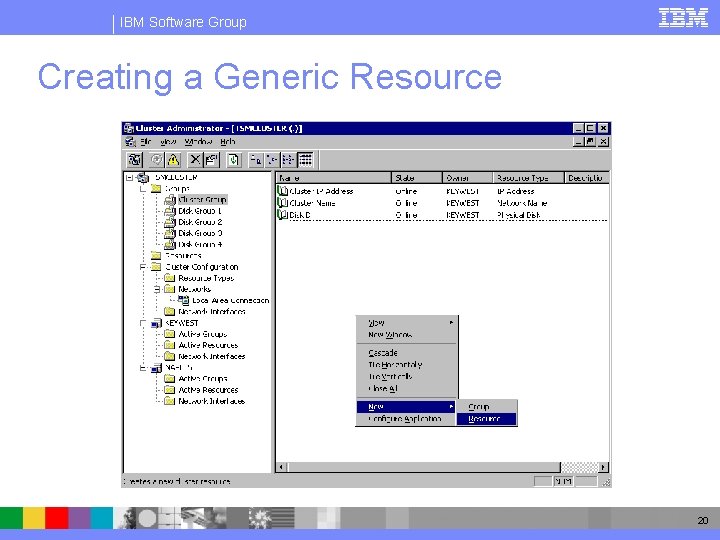Open the Help menu
Viewport: 720px width, 540px height.
coord(228,142)
